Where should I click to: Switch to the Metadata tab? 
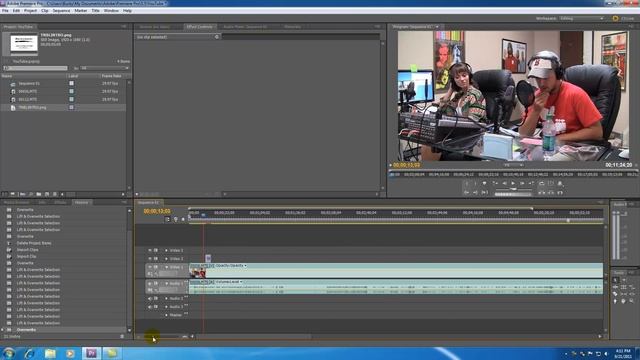click(292, 27)
